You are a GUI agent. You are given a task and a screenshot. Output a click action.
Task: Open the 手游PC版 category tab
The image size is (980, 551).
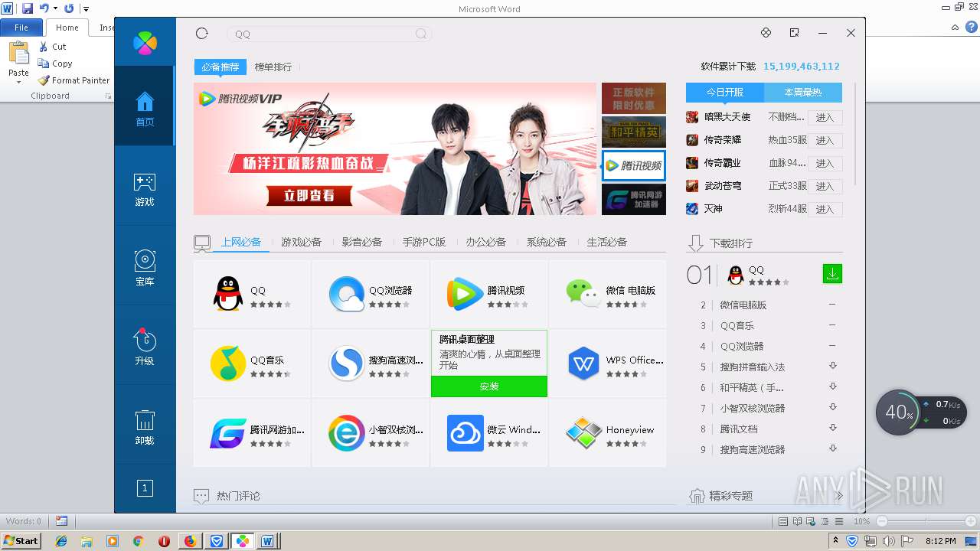(x=424, y=242)
